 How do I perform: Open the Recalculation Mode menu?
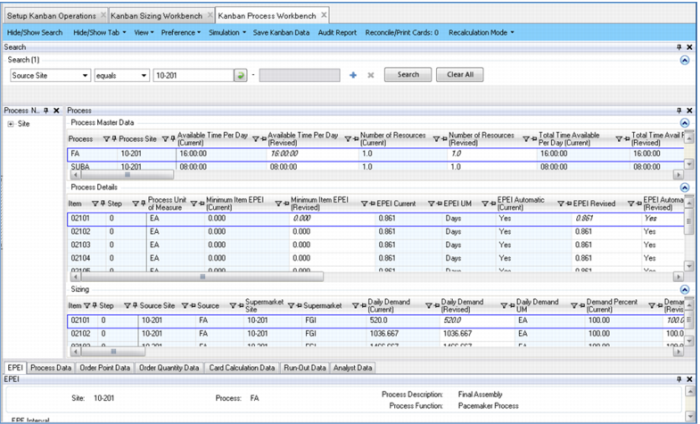[481, 33]
